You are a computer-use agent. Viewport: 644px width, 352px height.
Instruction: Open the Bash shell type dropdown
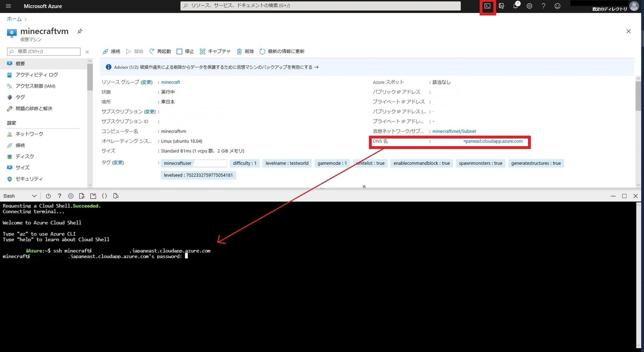pos(20,196)
